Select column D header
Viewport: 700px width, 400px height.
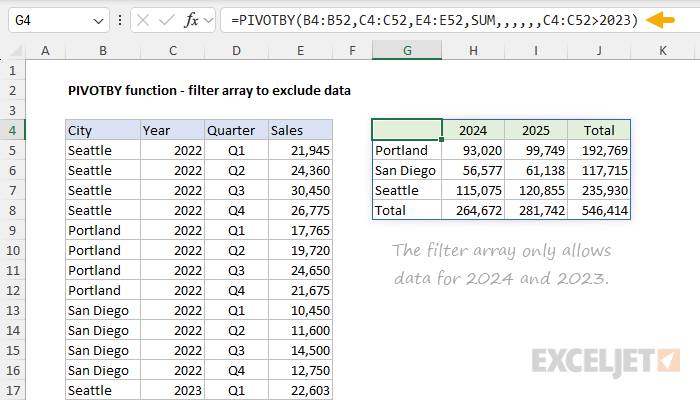[236, 50]
